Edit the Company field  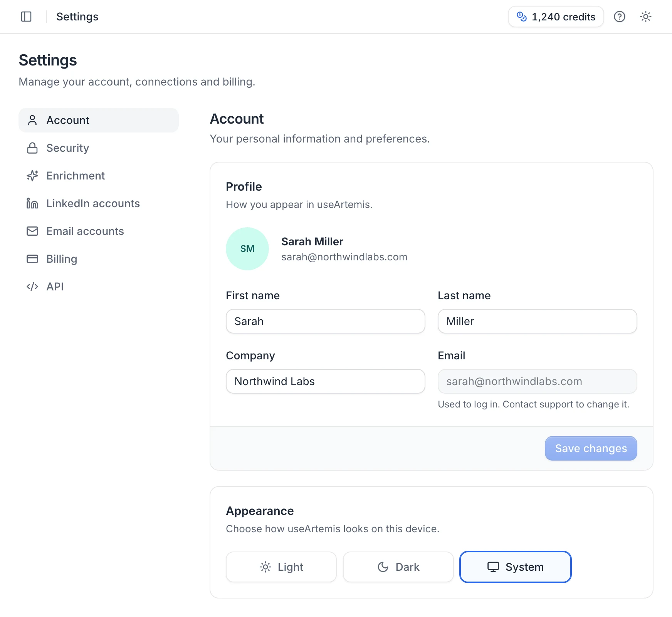326,381
